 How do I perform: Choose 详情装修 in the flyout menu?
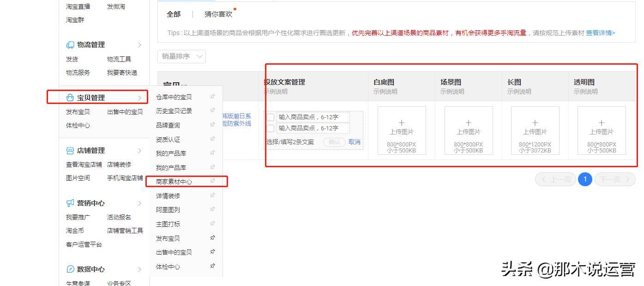[x=168, y=196]
